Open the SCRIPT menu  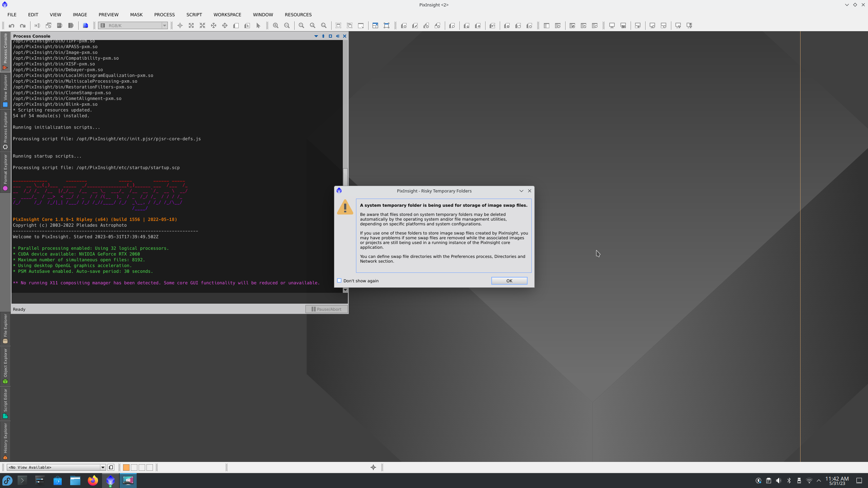pyautogui.click(x=194, y=15)
